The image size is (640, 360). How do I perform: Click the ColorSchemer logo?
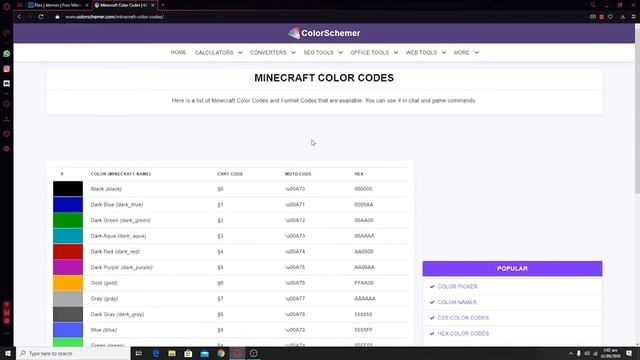[324, 33]
